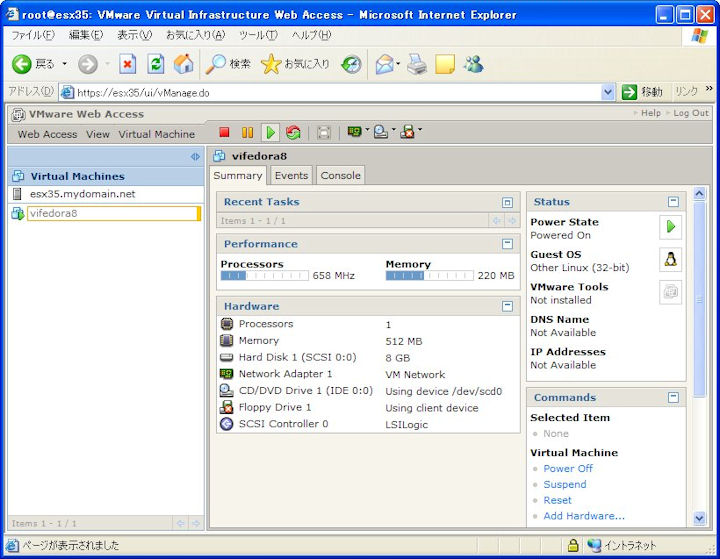Click the Reset command link
The height and width of the screenshot is (559, 720).
557,500
